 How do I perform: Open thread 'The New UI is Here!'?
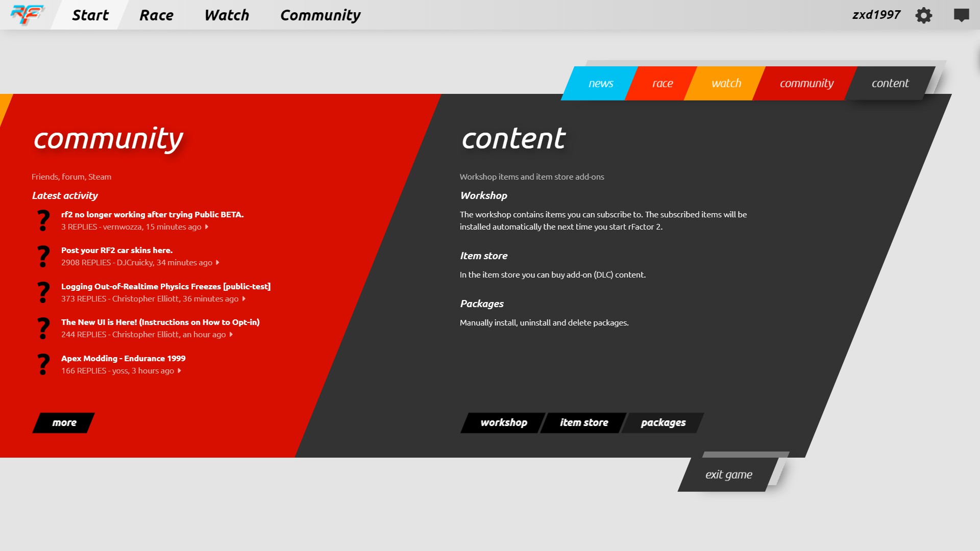click(x=160, y=322)
